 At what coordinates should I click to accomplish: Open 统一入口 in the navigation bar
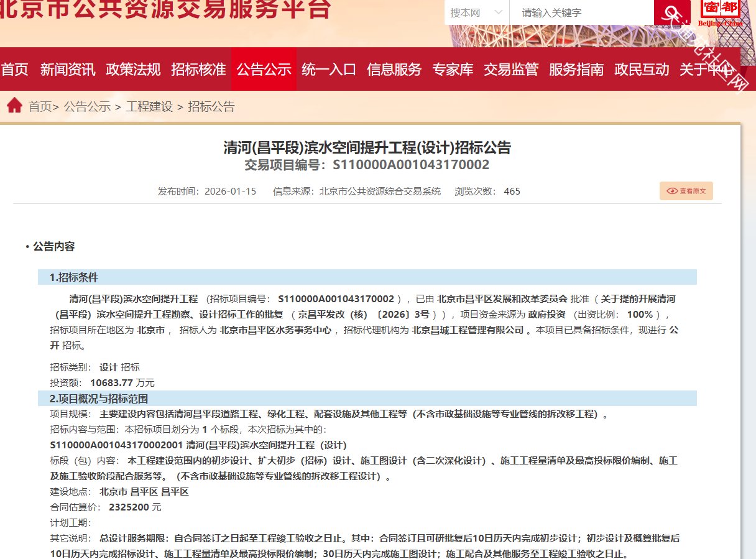click(329, 69)
